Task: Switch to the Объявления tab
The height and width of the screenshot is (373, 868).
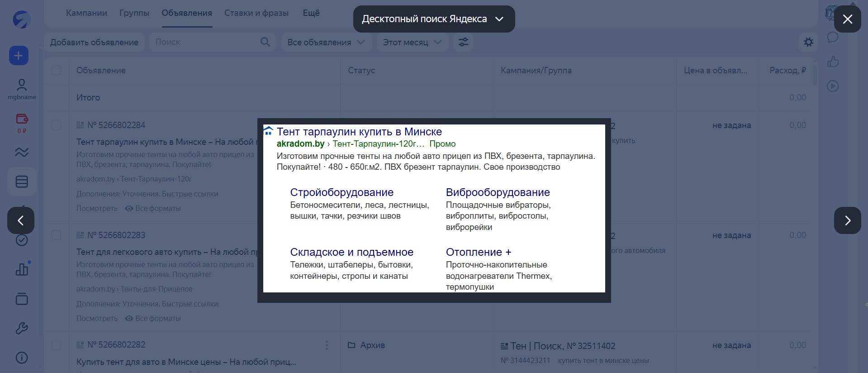Action: [187, 13]
